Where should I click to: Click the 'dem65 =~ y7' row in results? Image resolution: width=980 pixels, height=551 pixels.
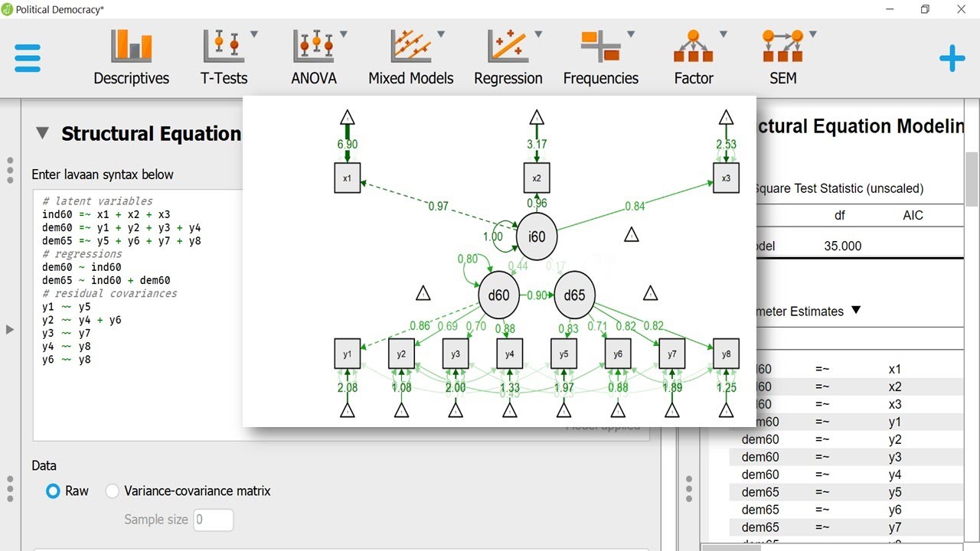(x=846, y=527)
